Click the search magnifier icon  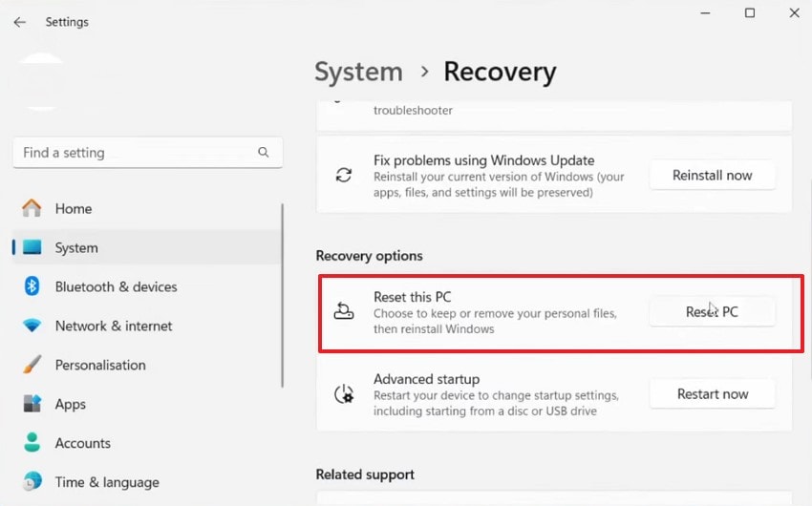[x=264, y=153]
